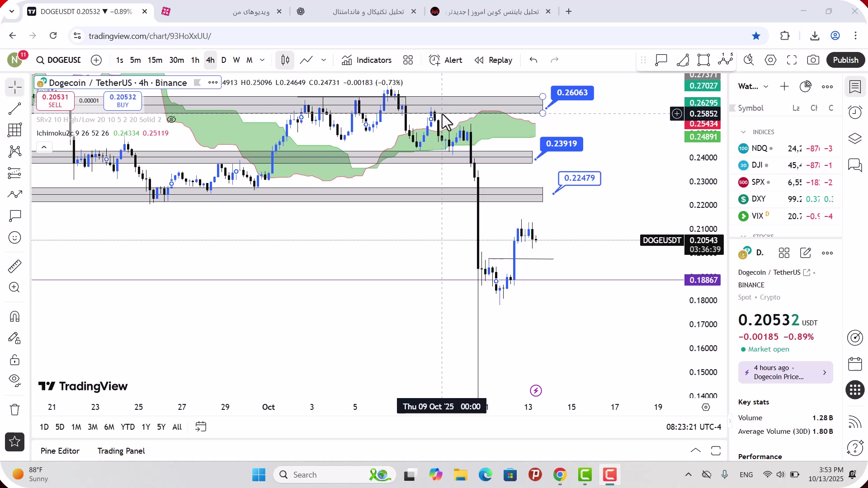Switch to the 1s timeframe
The height and width of the screenshot is (488, 868).
pyautogui.click(x=119, y=60)
